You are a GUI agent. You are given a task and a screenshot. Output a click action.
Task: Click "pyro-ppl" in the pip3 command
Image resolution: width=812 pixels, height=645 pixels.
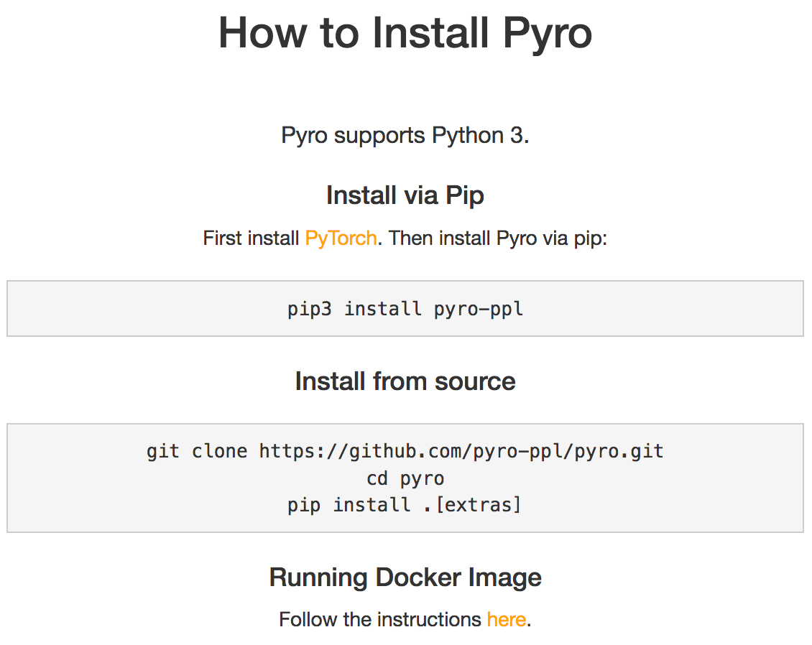[x=479, y=310]
